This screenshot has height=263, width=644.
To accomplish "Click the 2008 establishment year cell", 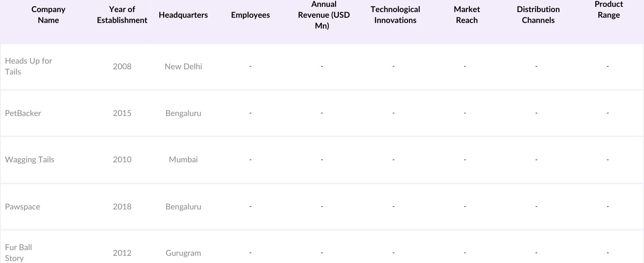I will click(122, 66).
